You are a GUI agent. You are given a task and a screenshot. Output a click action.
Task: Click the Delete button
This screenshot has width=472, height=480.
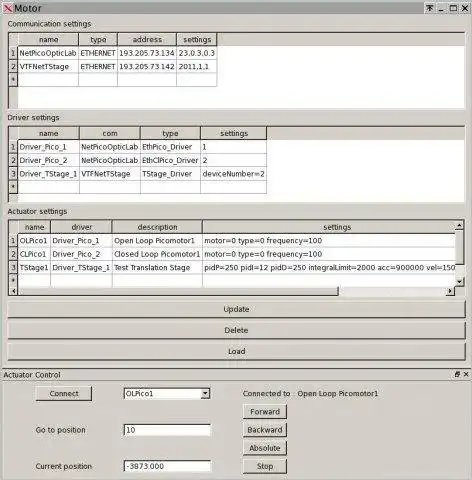236,330
